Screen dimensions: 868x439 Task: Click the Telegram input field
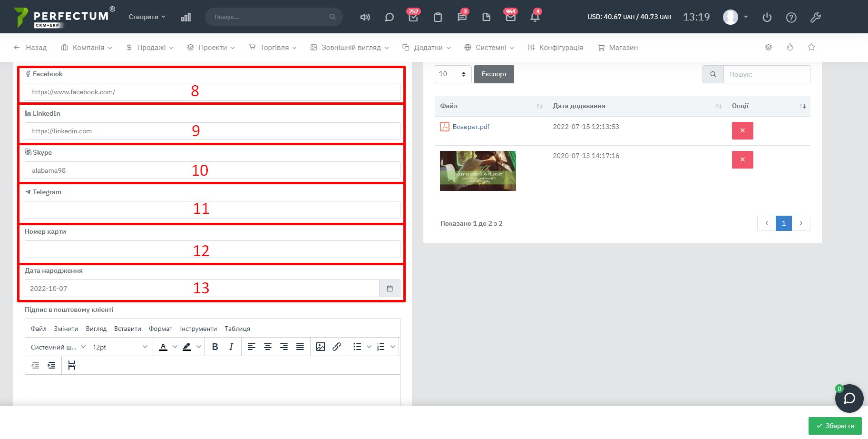click(212, 210)
